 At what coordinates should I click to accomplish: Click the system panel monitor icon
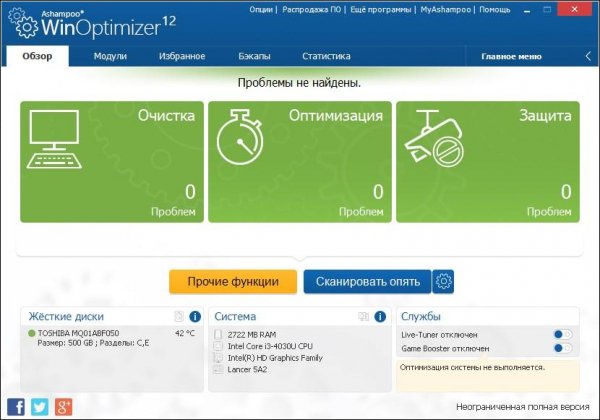point(363,316)
